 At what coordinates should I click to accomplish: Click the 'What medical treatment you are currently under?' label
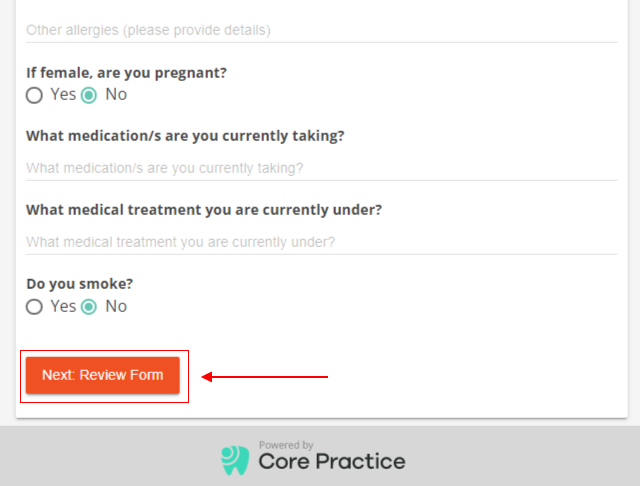pyautogui.click(x=204, y=210)
